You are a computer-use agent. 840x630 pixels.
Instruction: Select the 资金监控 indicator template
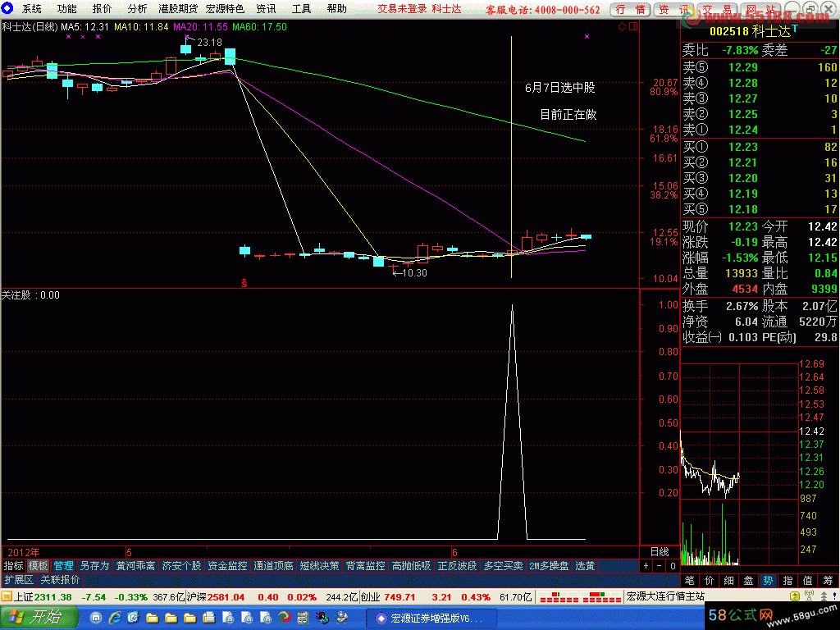click(227, 566)
